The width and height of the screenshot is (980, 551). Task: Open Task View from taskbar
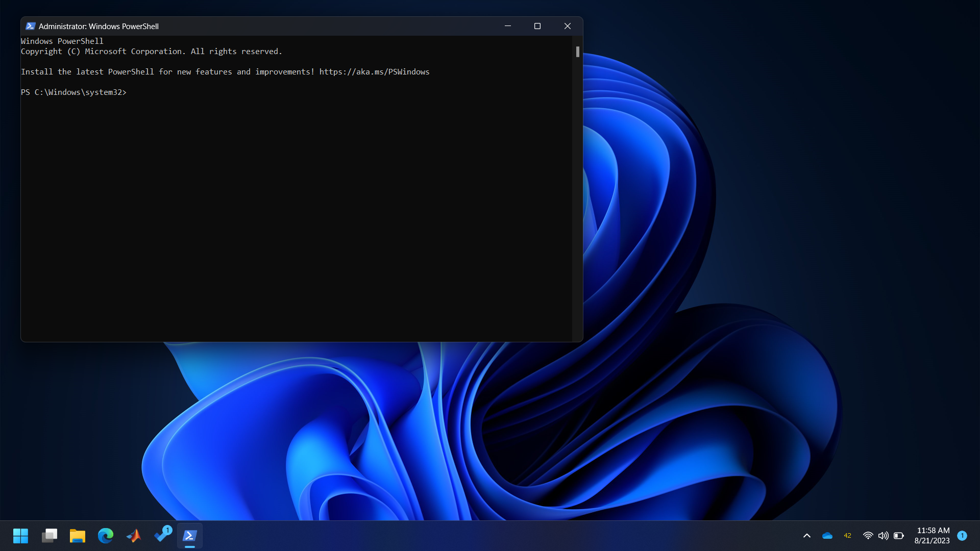click(50, 536)
